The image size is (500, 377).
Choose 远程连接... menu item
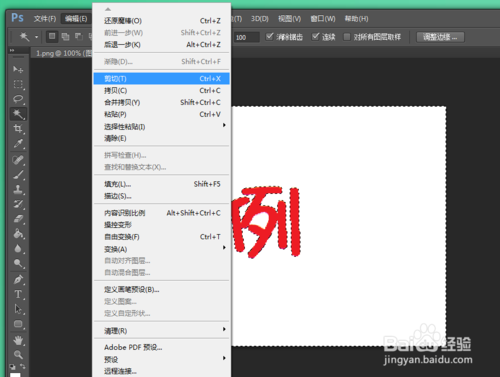(x=162, y=371)
